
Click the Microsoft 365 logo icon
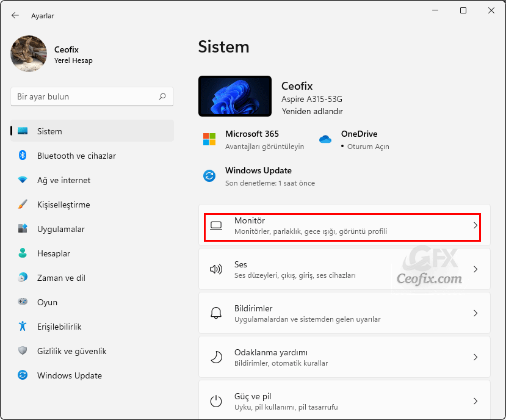click(x=209, y=139)
